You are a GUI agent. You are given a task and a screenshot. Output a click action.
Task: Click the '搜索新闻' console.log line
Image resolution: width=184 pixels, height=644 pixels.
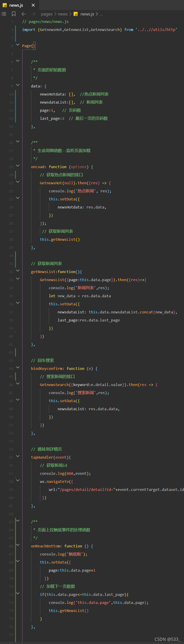(79, 393)
